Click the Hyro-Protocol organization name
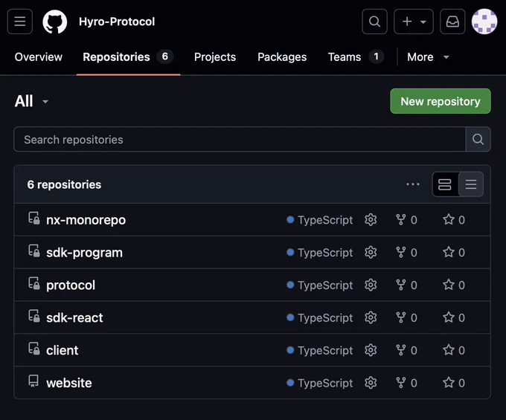This screenshot has width=506, height=420. (117, 22)
